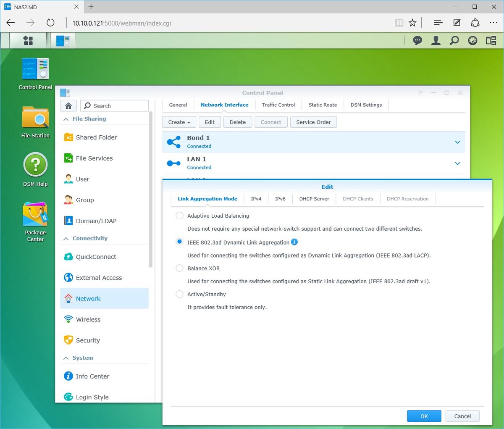Select Network in the sidebar
504x429 pixels.
104,299
